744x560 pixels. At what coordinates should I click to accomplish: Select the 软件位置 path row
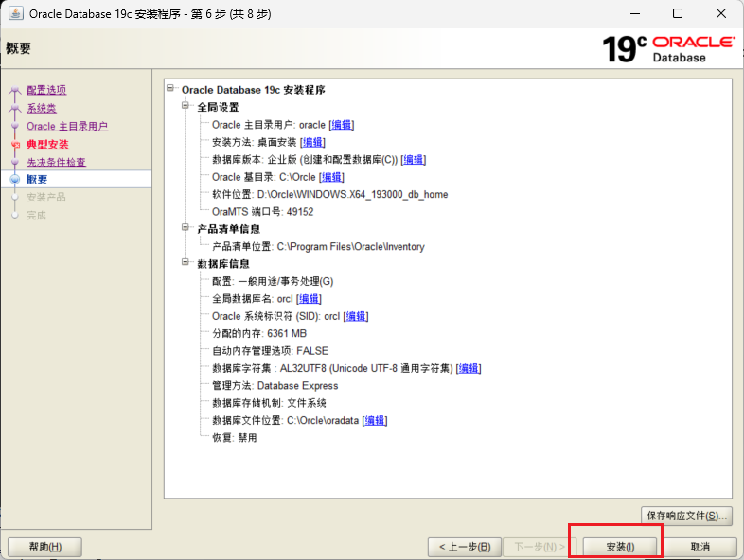point(329,195)
